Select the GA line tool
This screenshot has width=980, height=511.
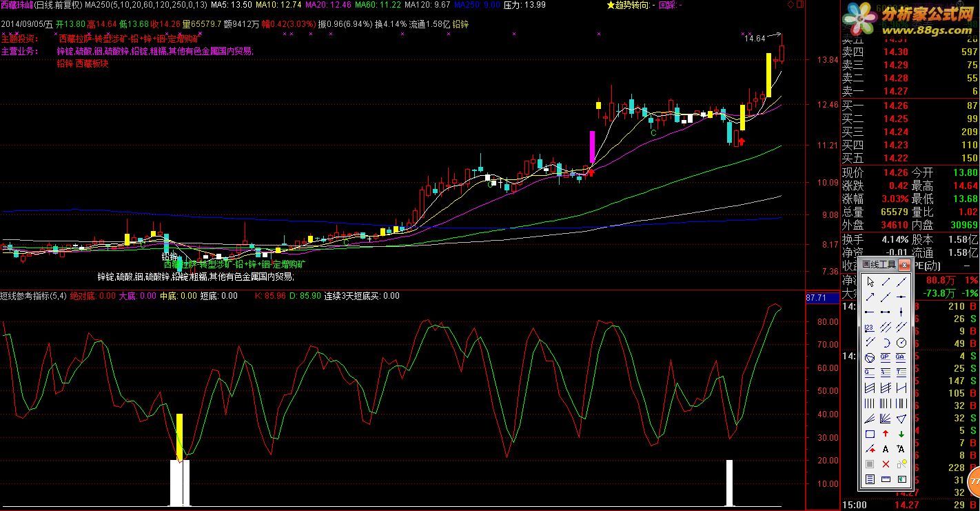click(x=901, y=358)
